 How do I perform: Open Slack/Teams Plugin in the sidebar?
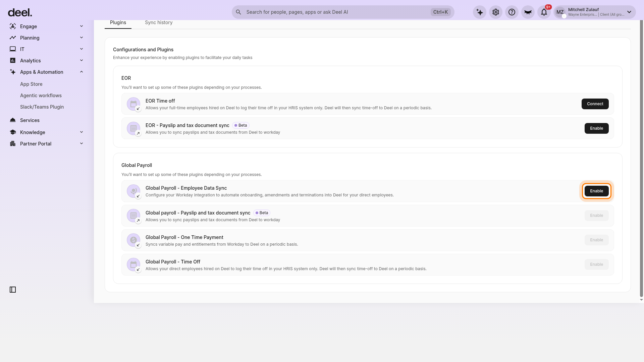coord(42,107)
